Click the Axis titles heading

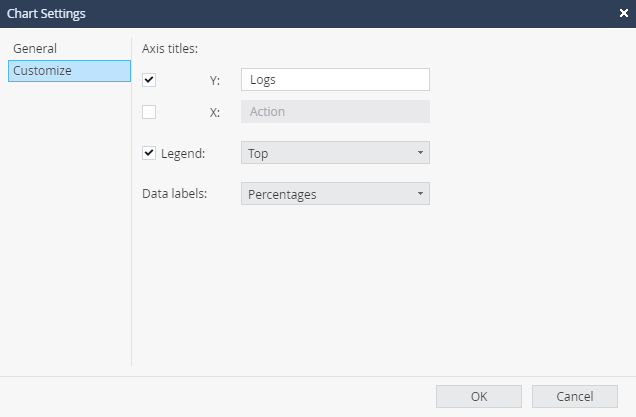point(170,49)
